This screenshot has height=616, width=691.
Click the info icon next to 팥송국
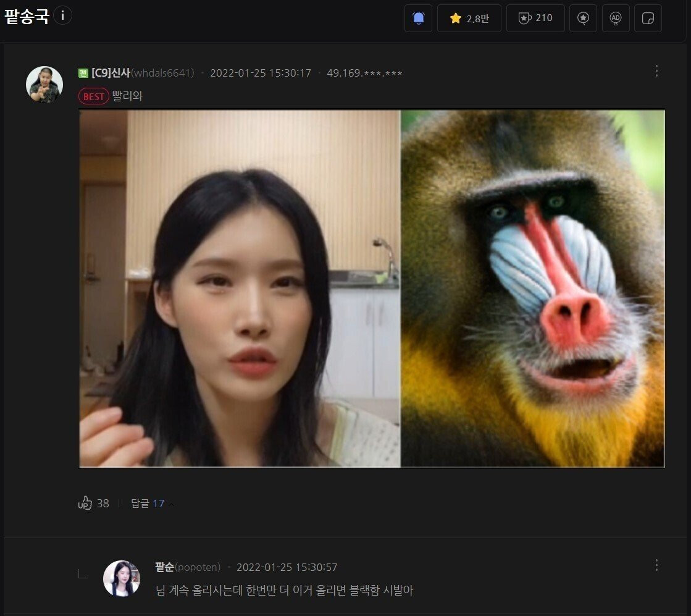tap(62, 16)
